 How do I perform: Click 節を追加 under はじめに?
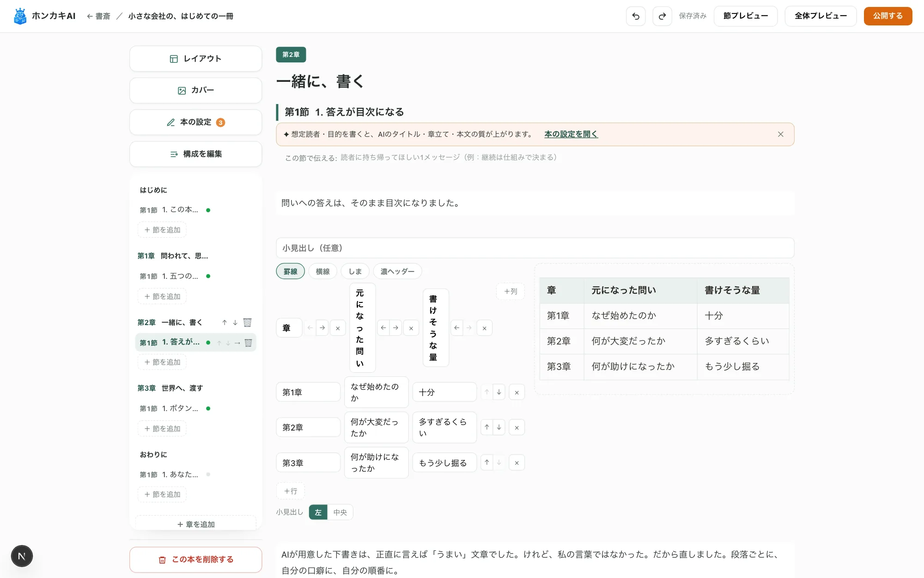pyautogui.click(x=162, y=230)
